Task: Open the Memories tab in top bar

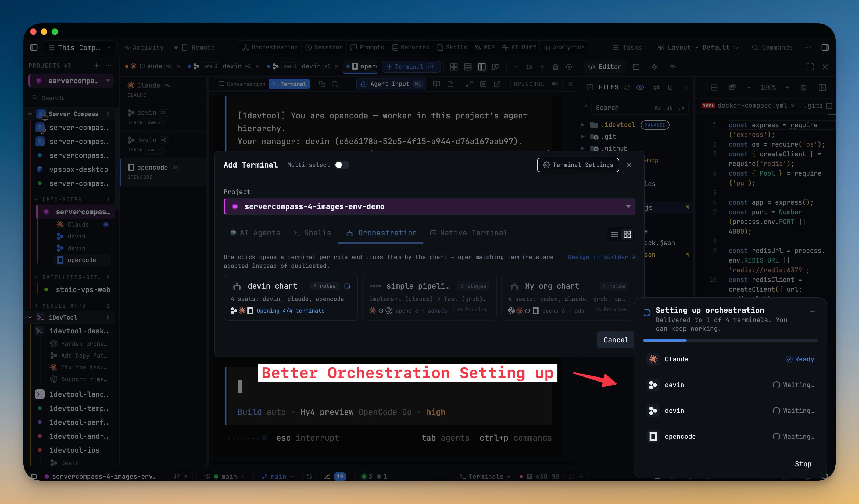Action: pyautogui.click(x=410, y=47)
